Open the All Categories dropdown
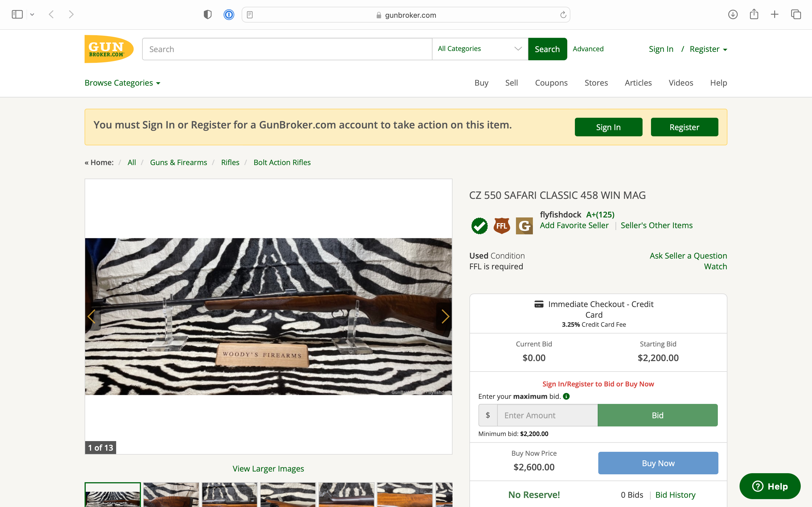 click(480, 49)
